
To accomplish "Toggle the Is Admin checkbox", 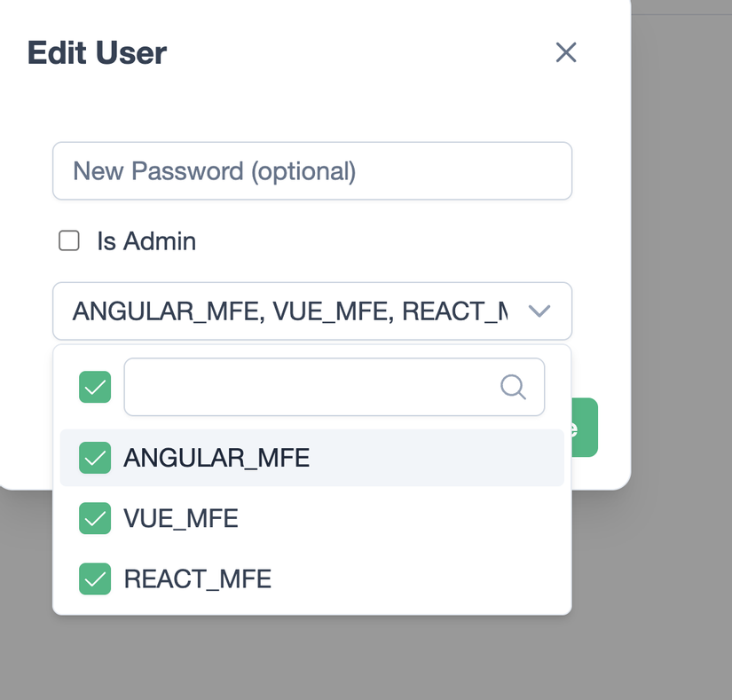I will pyautogui.click(x=69, y=240).
